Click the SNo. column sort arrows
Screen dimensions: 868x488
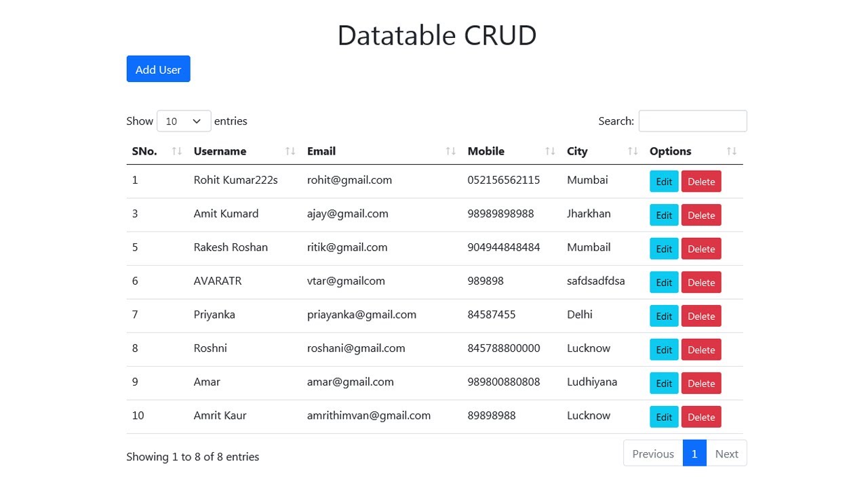tap(177, 151)
